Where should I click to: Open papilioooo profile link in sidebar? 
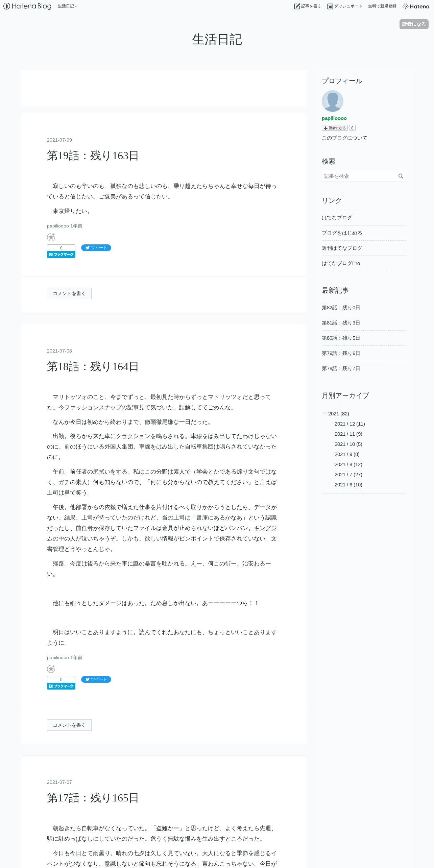click(x=334, y=118)
